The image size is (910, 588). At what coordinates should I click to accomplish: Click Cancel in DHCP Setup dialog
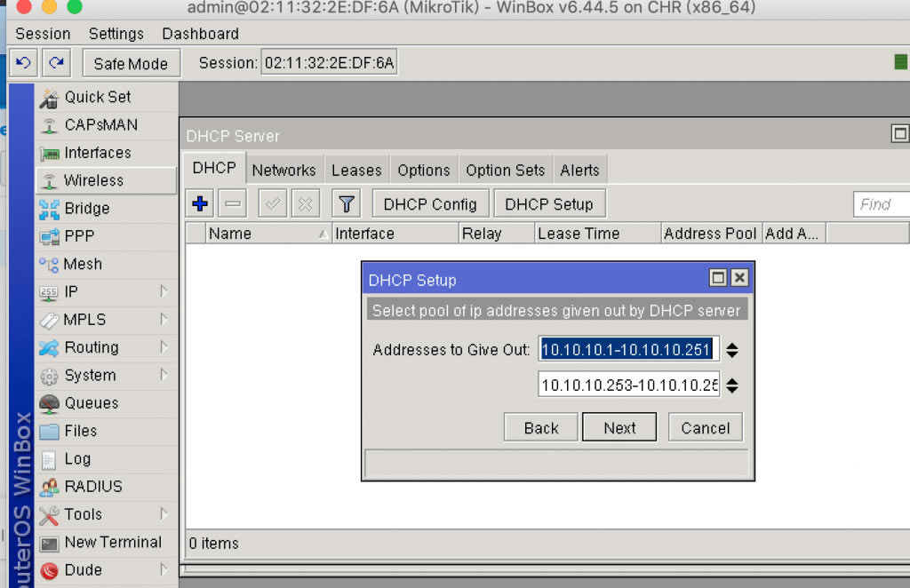(705, 428)
